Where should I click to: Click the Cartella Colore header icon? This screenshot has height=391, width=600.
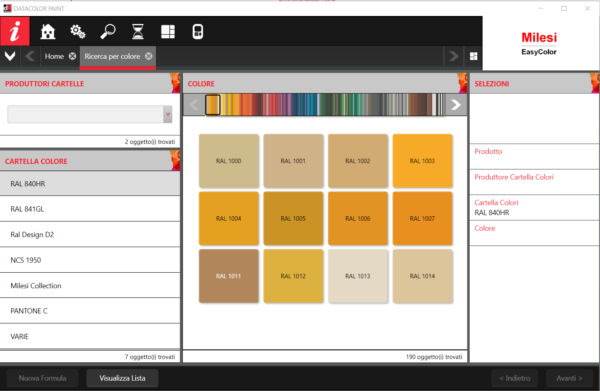[175, 161]
